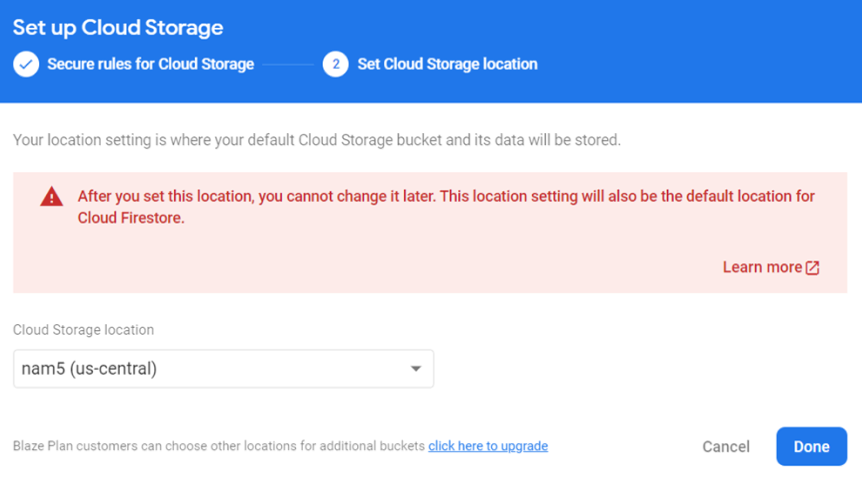The image size is (862, 490).
Task: Confirm with the Done button
Action: coord(811,447)
